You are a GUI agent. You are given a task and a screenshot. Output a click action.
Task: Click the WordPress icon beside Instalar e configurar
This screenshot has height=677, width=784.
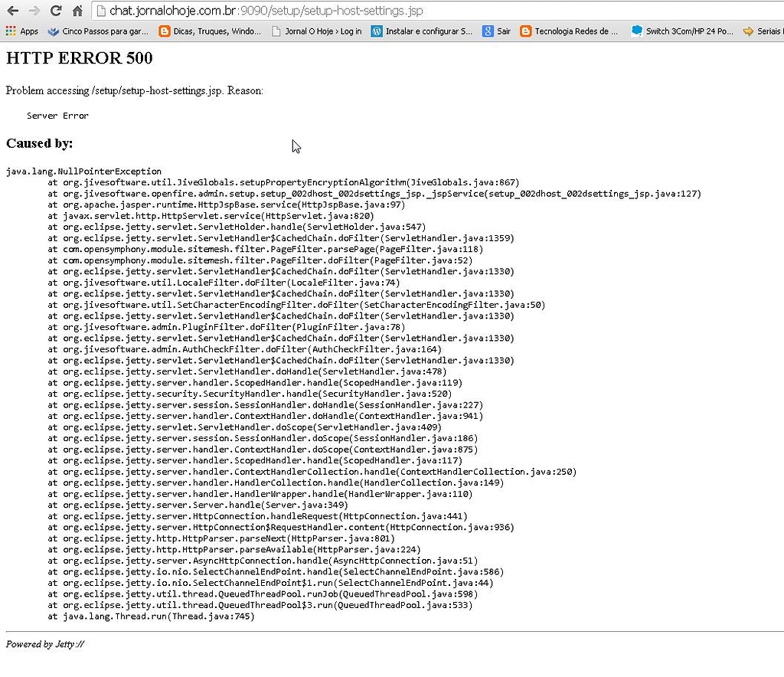click(x=375, y=31)
